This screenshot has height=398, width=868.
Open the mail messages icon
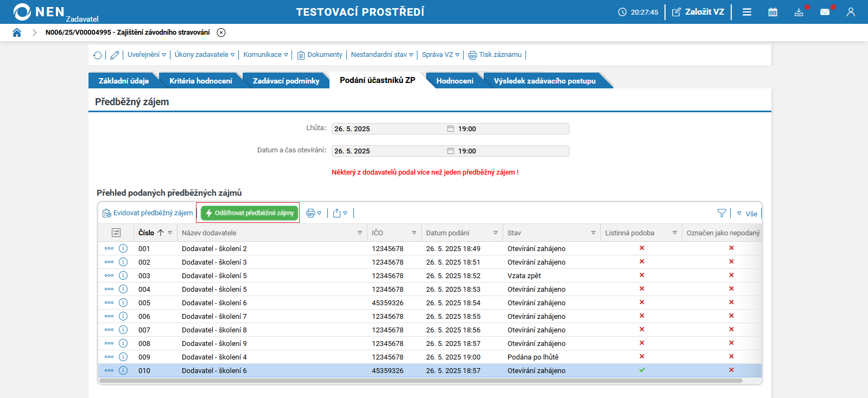(825, 12)
